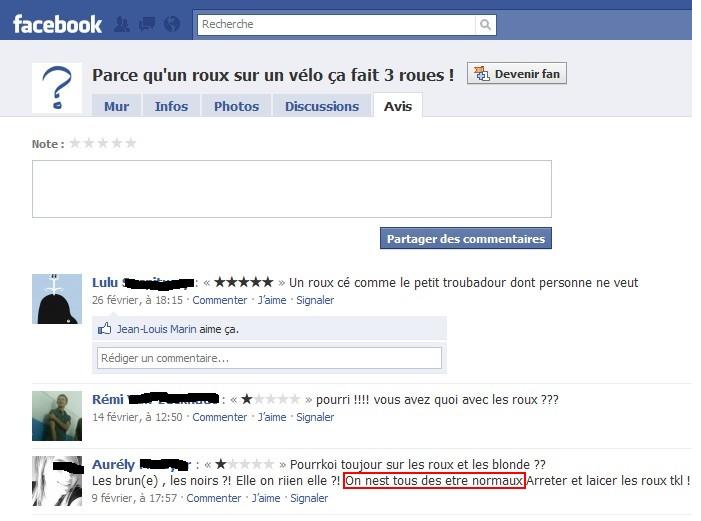Open the friend requests icon in header
This screenshot has height=521, width=701.
tap(122, 24)
